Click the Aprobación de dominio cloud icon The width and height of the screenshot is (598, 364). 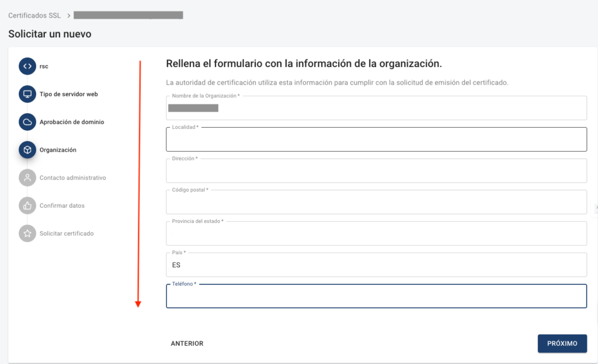27,122
